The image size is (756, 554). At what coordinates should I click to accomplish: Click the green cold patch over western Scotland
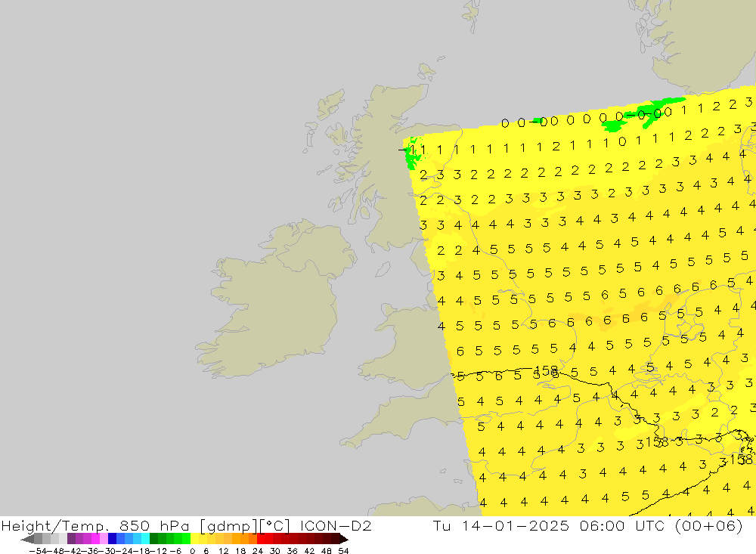click(x=412, y=153)
